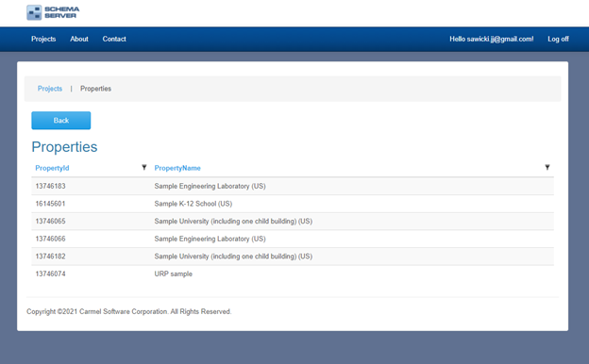Click the Log off link
This screenshot has width=589, height=364.
(x=558, y=39)
